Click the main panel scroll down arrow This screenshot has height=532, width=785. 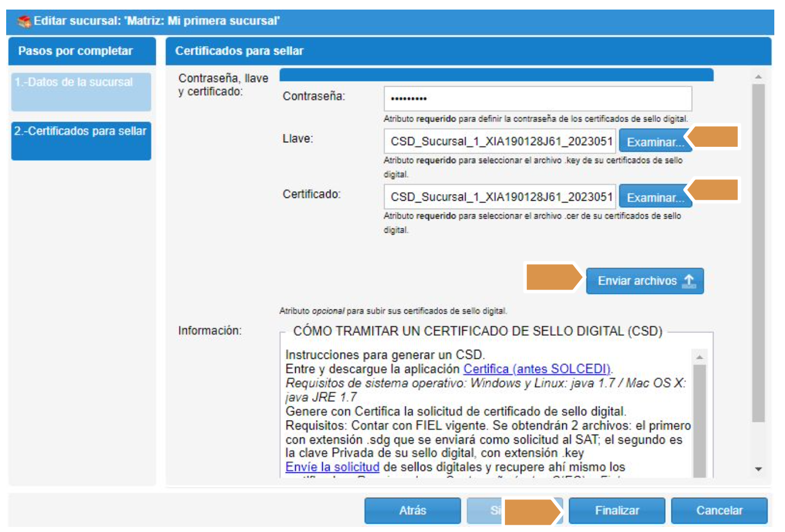[x=758, y=469]
